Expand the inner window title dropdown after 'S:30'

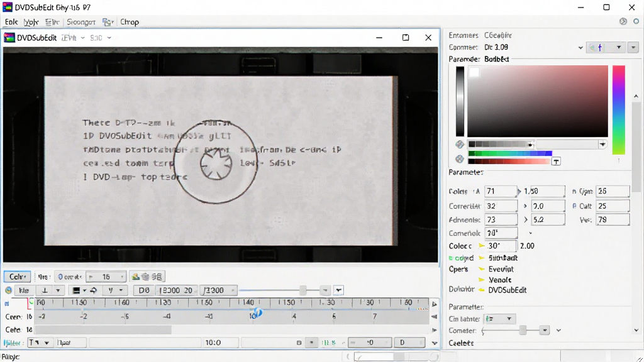tap(109, 38)
